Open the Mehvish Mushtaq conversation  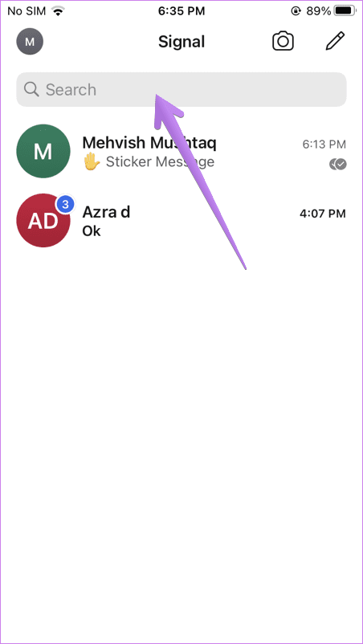pyautogui.click(x=181, y=151)
